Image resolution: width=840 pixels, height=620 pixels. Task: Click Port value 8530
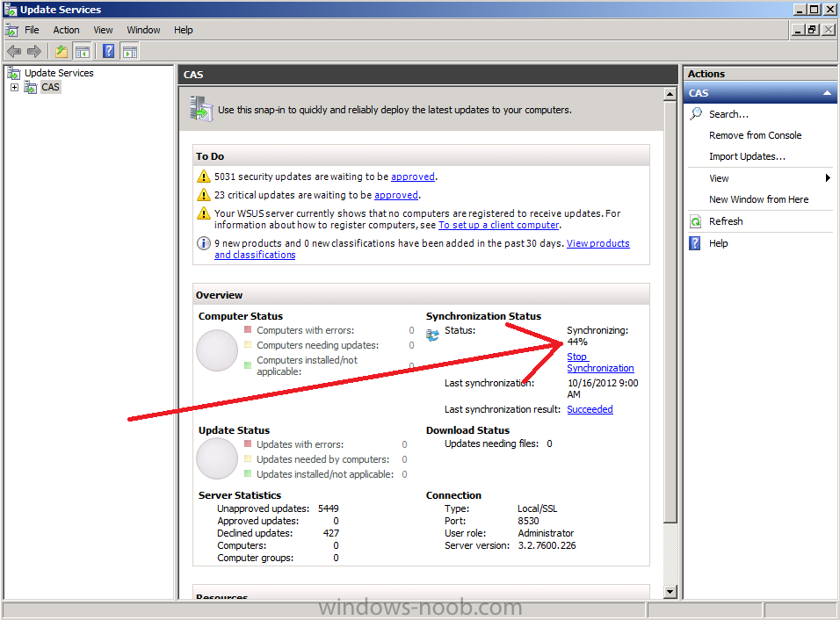tap(528, 521)
